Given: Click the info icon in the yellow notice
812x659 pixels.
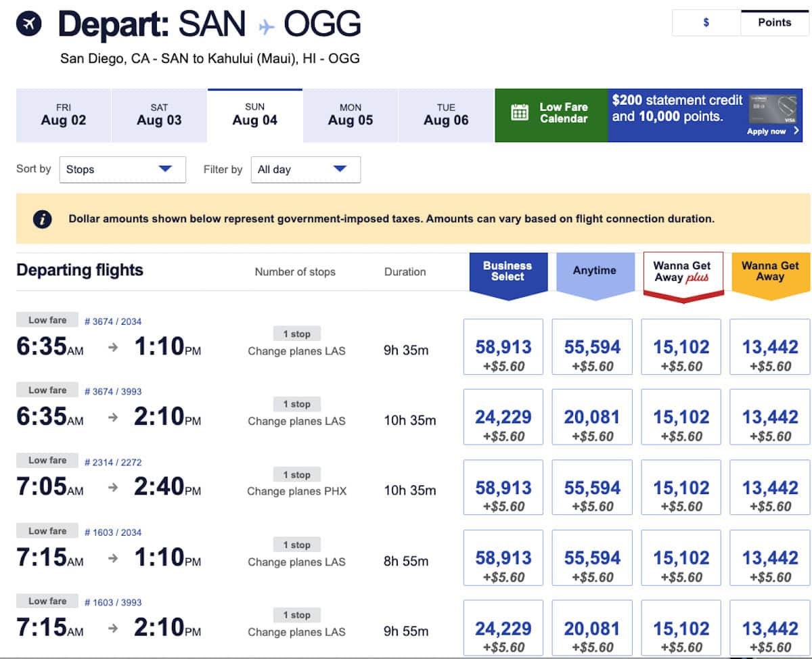Looking at the screenshot, I should click(43, 219).
